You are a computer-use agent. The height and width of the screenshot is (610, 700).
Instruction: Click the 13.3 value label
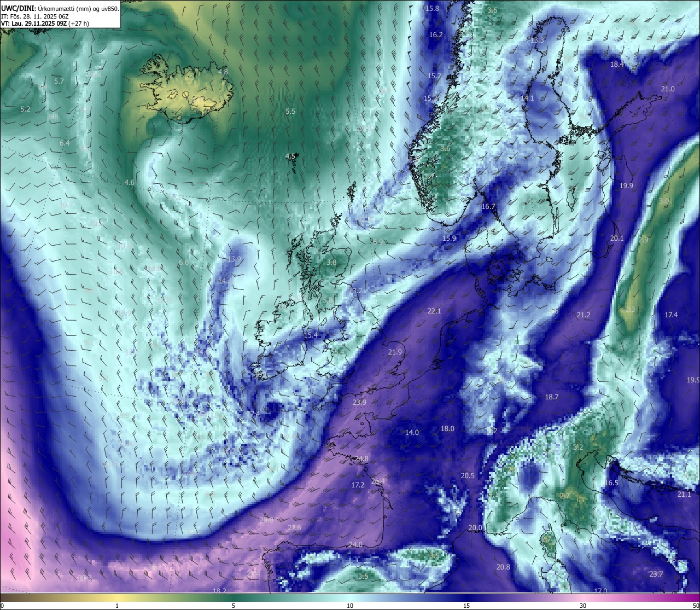pyautogui.click(x=538, y=40)
